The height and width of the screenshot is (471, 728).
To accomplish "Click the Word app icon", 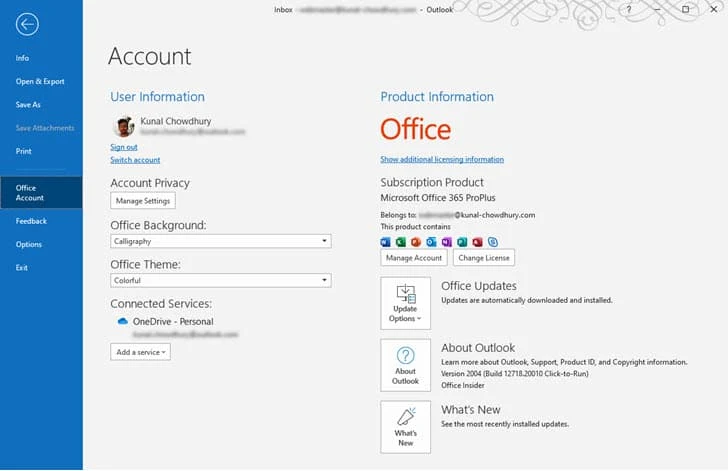I will click(x=385, y=242).
